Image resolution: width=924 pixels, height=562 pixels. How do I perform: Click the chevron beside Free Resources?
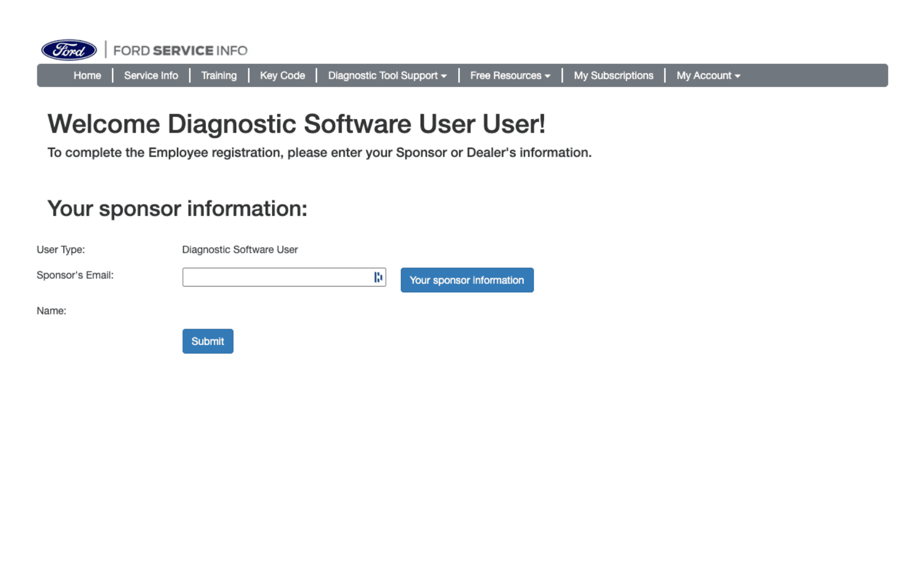click(x=547, y=76)
